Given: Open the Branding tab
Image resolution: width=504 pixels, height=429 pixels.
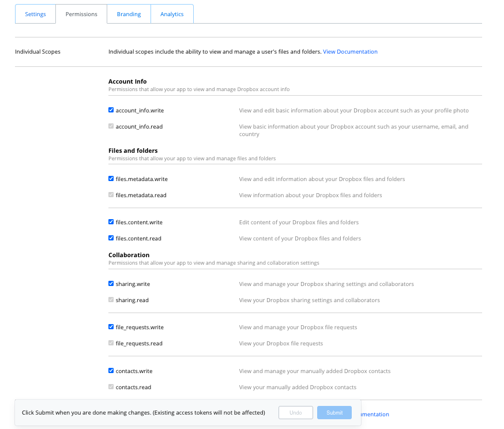Looking at the screenshot, I should pyautogui.click(x=128, y=14).
